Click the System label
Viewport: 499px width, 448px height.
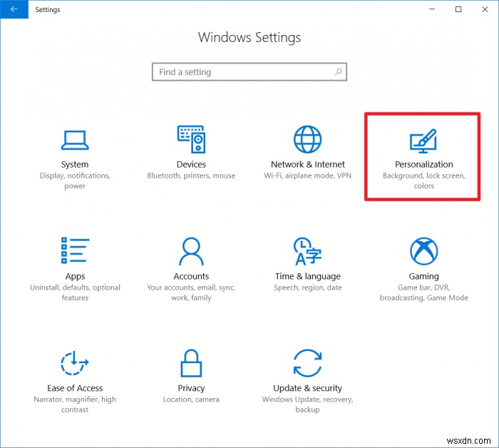tap(75, 165)
